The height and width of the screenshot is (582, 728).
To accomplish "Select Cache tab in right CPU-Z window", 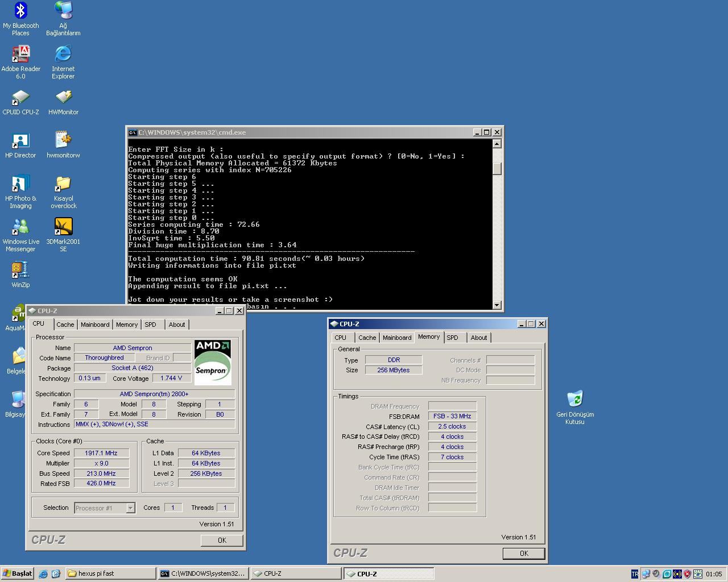I will pyautogui.click(x=367, y=338).
